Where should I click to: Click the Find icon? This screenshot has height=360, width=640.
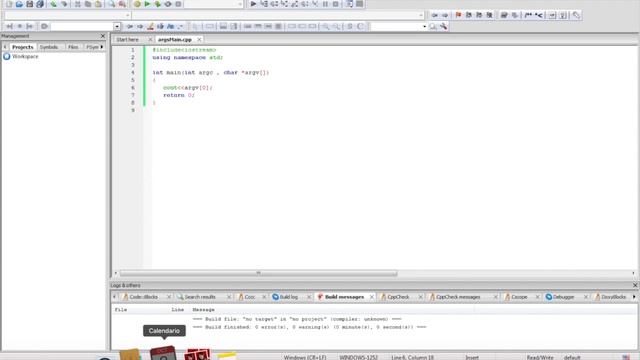112,4
